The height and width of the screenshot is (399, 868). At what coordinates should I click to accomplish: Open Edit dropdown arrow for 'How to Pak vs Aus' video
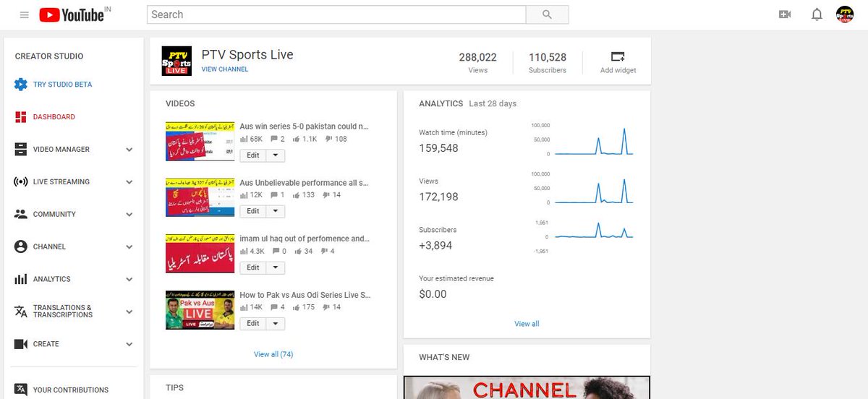276,324
